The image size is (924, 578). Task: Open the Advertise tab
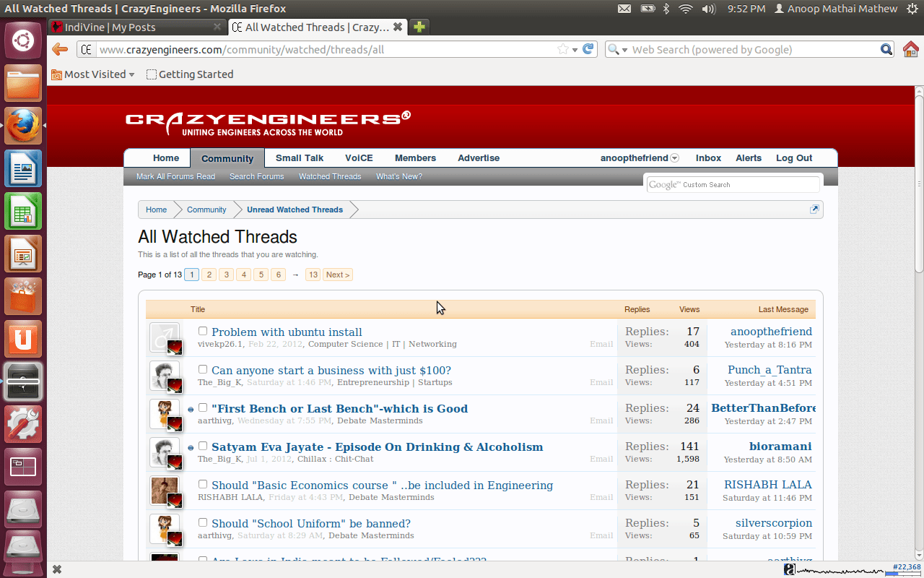tap(479, 158)
